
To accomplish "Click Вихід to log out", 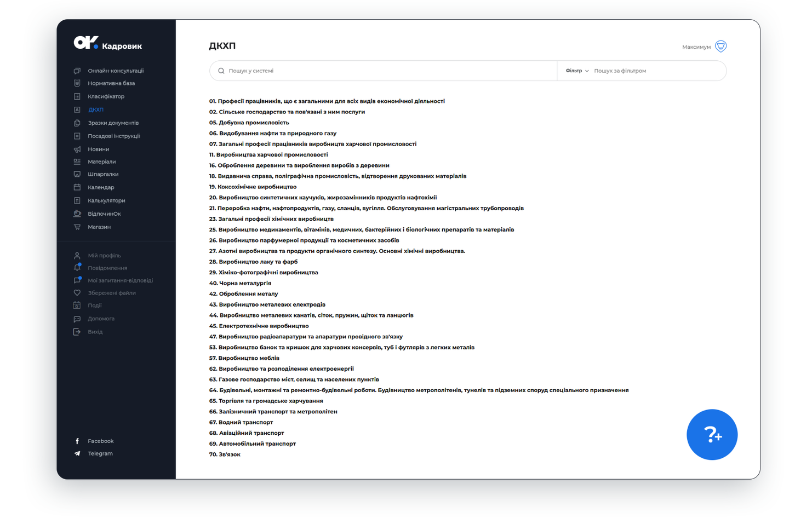I will click(95, 332).
